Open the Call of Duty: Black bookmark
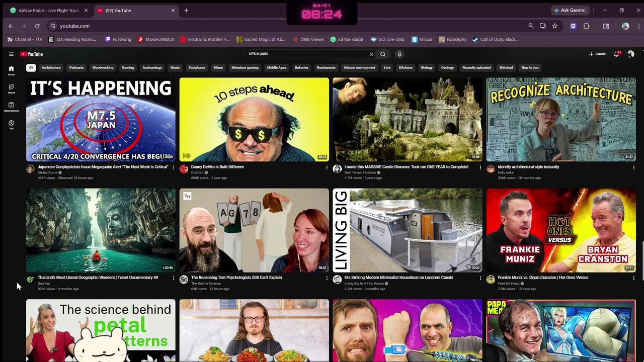The width and height of the screenshot is (644, 362). 495,39
